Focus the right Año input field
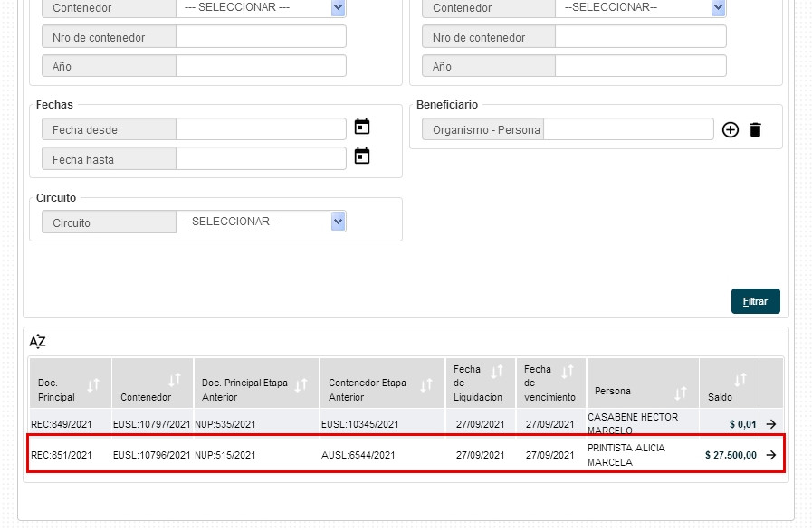812x530 pixels. (641, 66)
